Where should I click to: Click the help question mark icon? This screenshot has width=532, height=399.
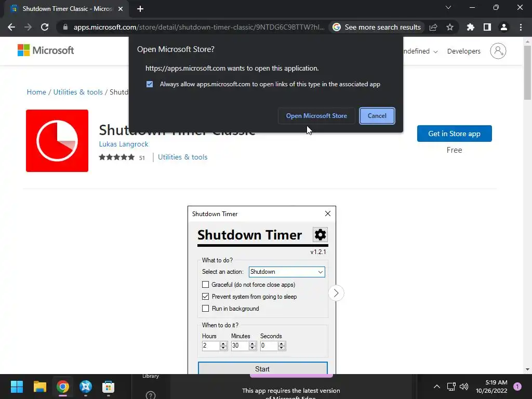(150, 395)
